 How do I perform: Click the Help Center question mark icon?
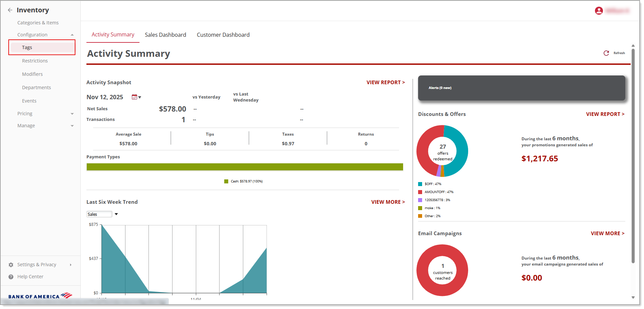tap(11, 277)
